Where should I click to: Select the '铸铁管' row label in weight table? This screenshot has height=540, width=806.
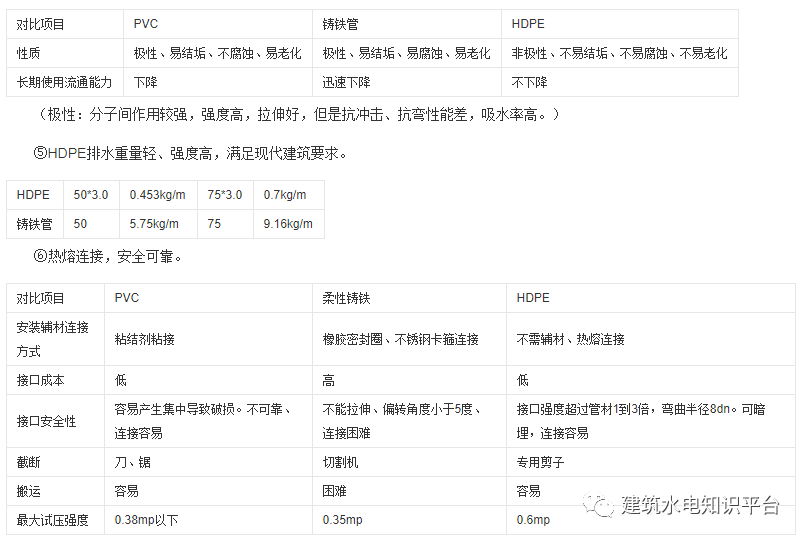[34, 224]
